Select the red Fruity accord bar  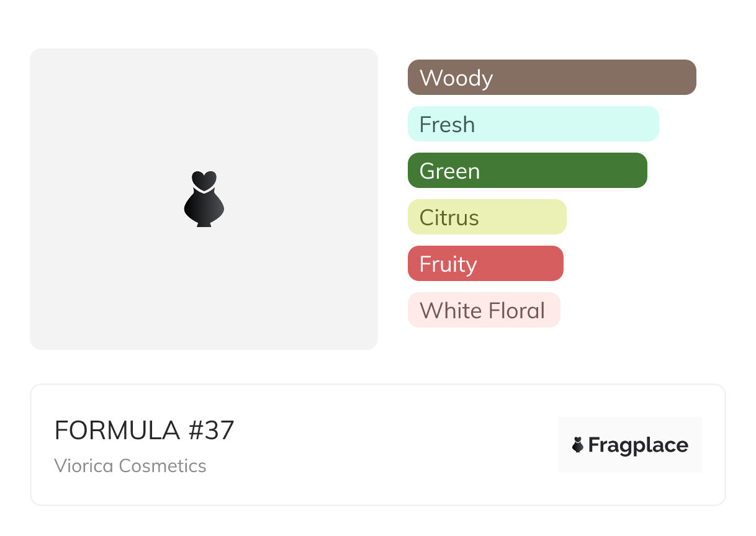[485, 264]
